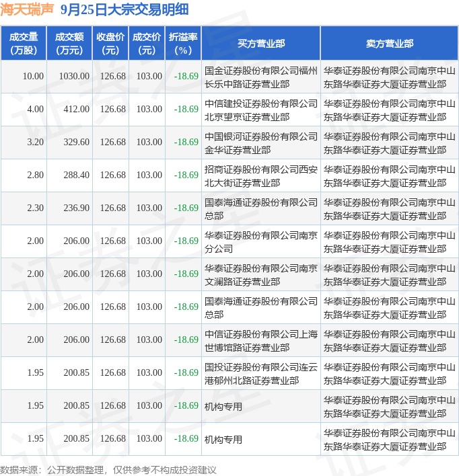The image size is (459, 476).
Task: Click the 华泰证券南京文澜路 buyer cell
Action: pos(261,274)
